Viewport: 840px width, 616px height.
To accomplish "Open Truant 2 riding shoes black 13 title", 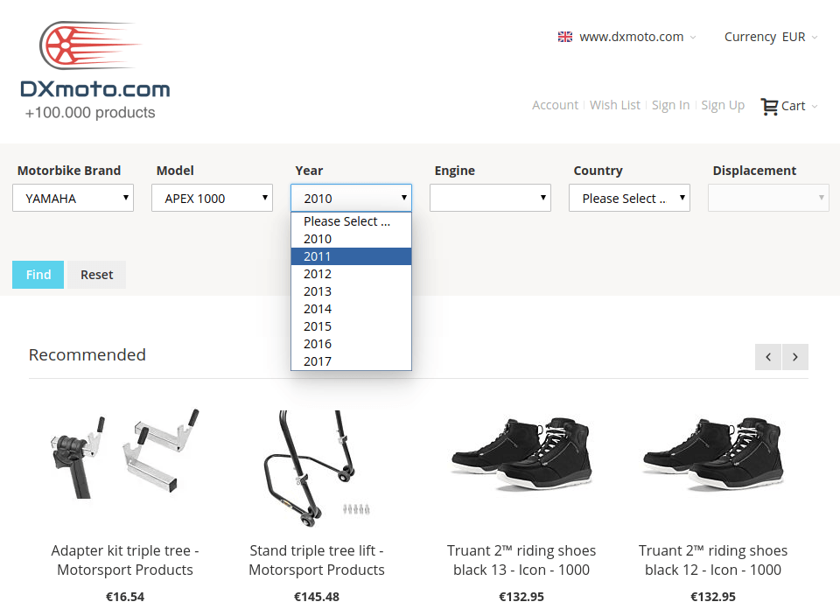I will click(521, 560).
